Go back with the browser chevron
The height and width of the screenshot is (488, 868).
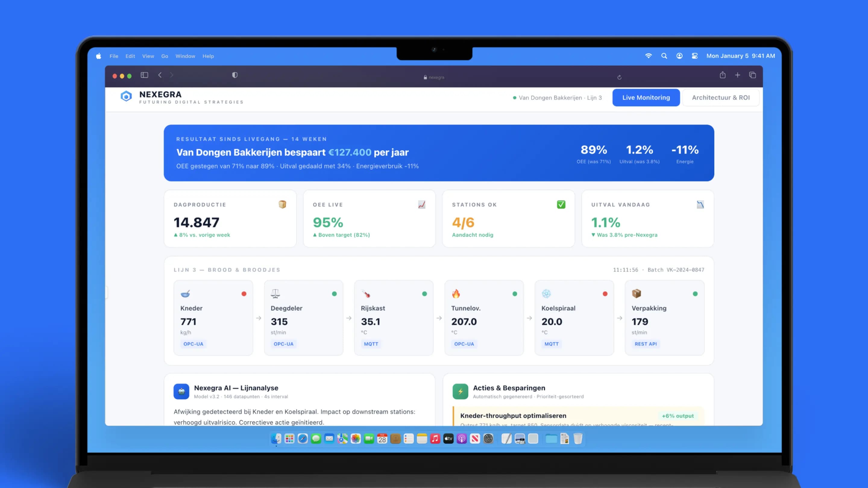(x=160, y=75)
